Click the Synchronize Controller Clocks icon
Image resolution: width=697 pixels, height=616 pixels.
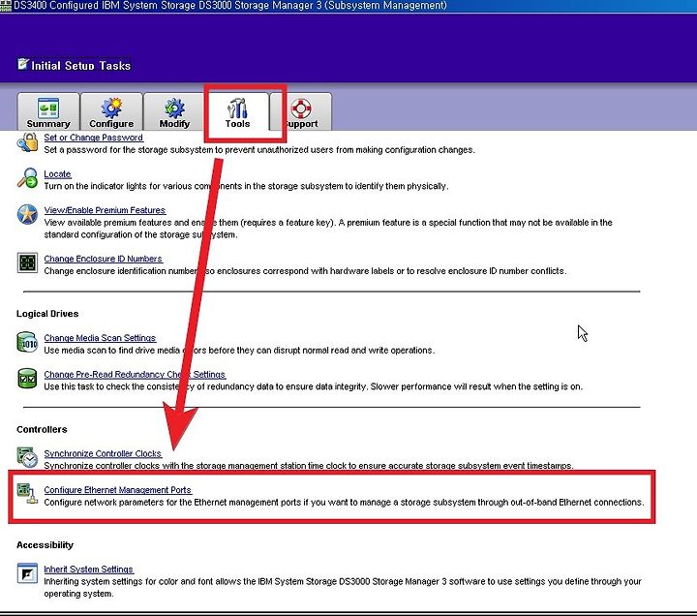click(27, 458)
